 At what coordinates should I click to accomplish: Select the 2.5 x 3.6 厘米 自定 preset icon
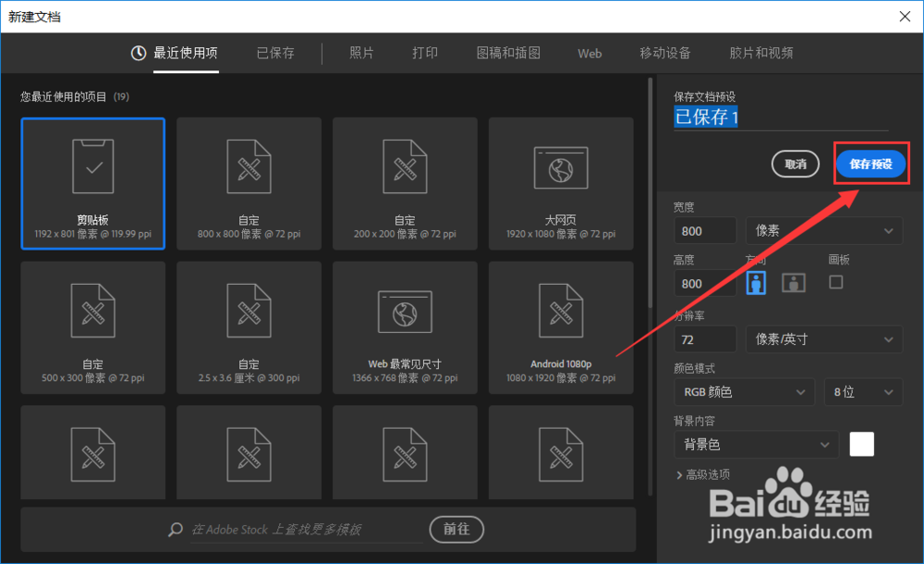[249, 312]
